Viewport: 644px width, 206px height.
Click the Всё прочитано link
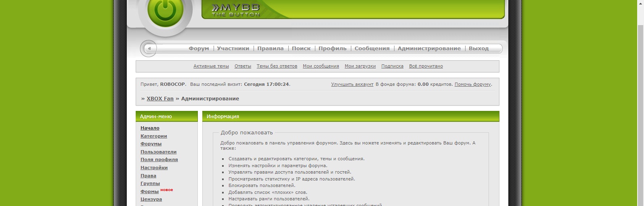pos(426,66)
